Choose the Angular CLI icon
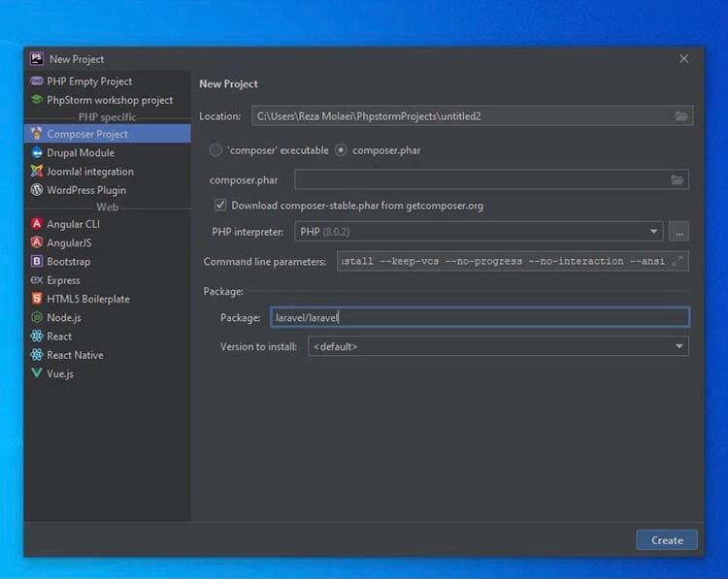Image resolution: width=728 pixels, height=579 pixels. click(37, 224)
